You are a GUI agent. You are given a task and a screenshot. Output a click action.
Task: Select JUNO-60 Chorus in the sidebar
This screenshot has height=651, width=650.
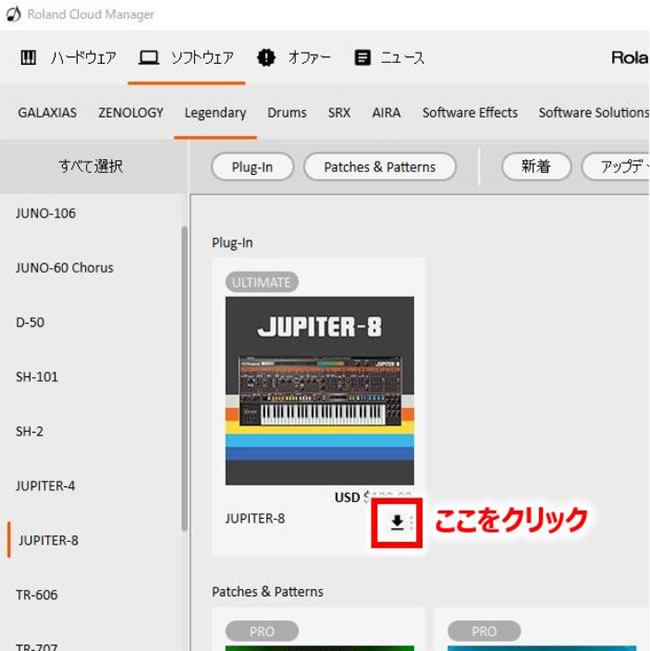64,268
